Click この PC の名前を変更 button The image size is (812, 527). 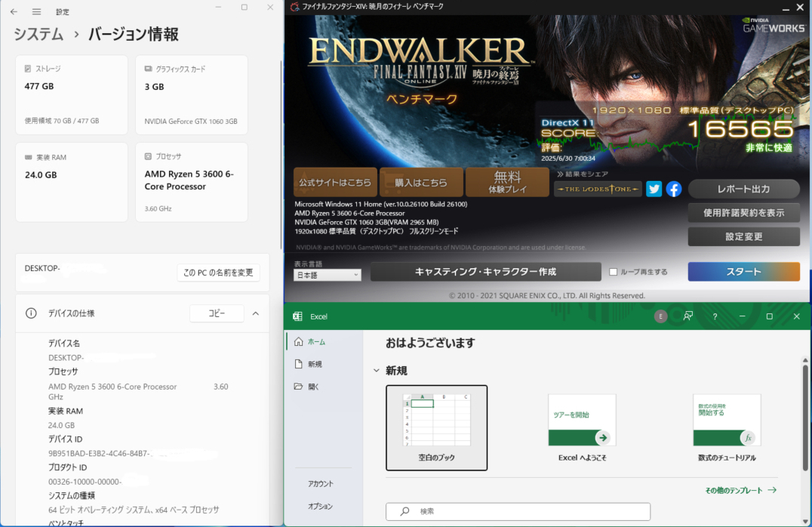pyautogui.click(x=218, y=273)
